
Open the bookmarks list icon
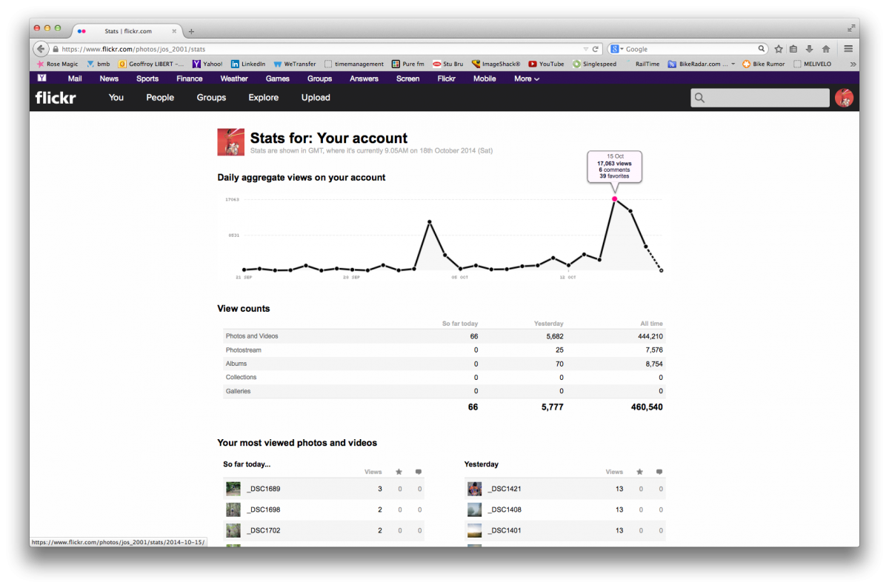pos(793,49)
